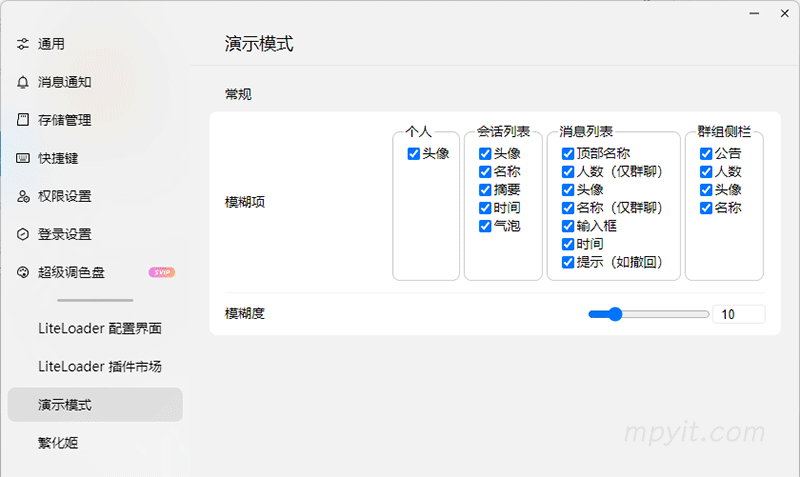Image resolution: width=800 pixels, height=477 pixels.
Task: Toggle 名称 checkbox in 群组侧栏
Action: 706,208
